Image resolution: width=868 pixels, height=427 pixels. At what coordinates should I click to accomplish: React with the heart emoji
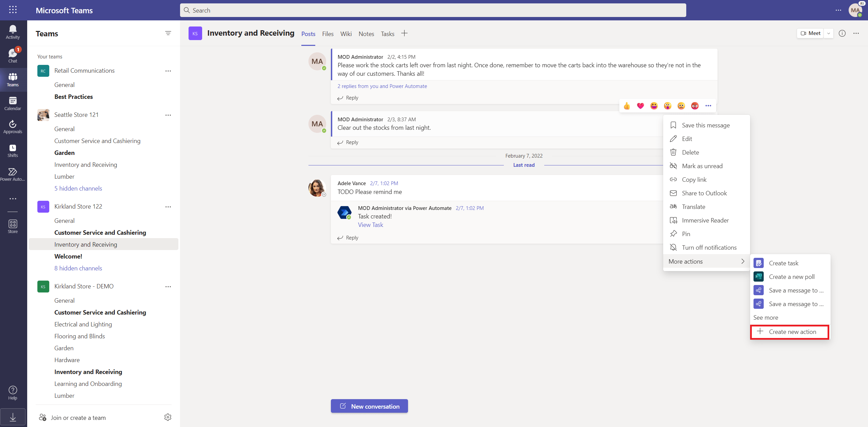click(x=640, y=106)
